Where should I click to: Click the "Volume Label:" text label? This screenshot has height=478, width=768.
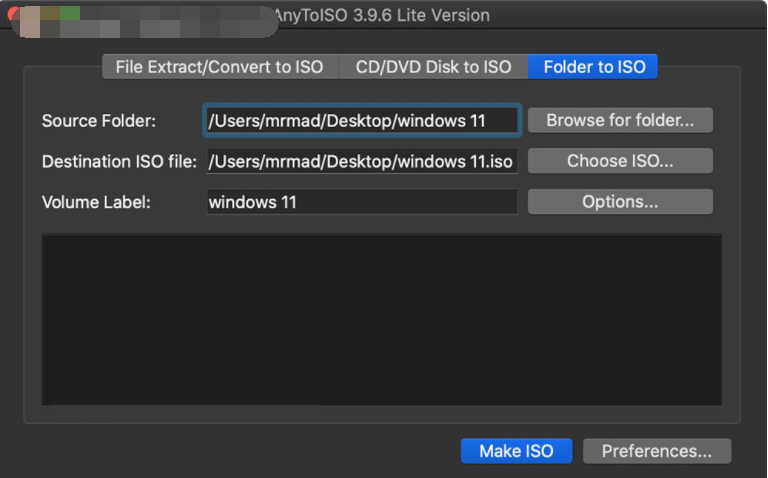96,201
